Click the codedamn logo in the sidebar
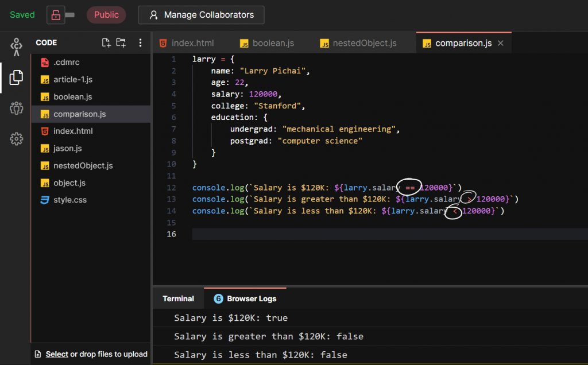Image resolution: width=588 pixels, height=365 pixels. [16, 46]
